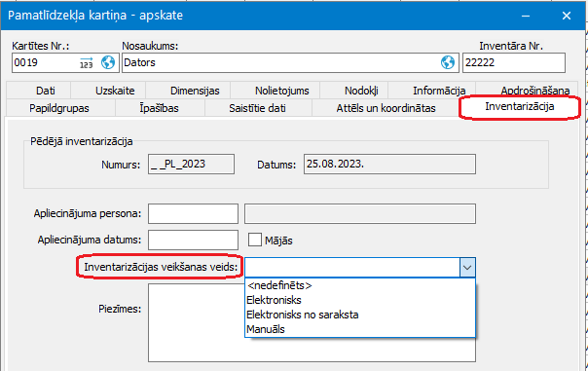Select <nedefinēts> from the dropdown list
588x371 pixels.
pos(360,285)
